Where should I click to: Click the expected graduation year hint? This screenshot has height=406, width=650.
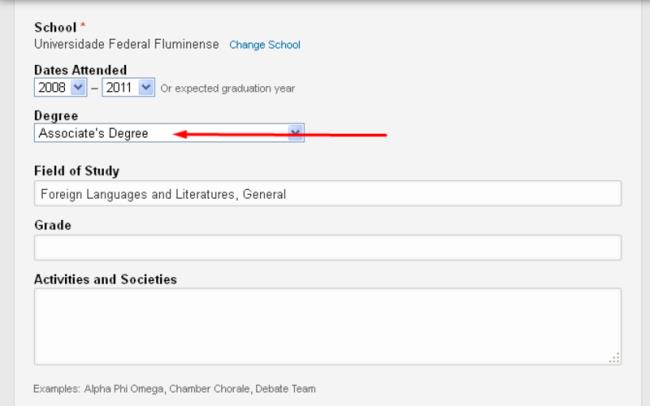pos(228,89)
